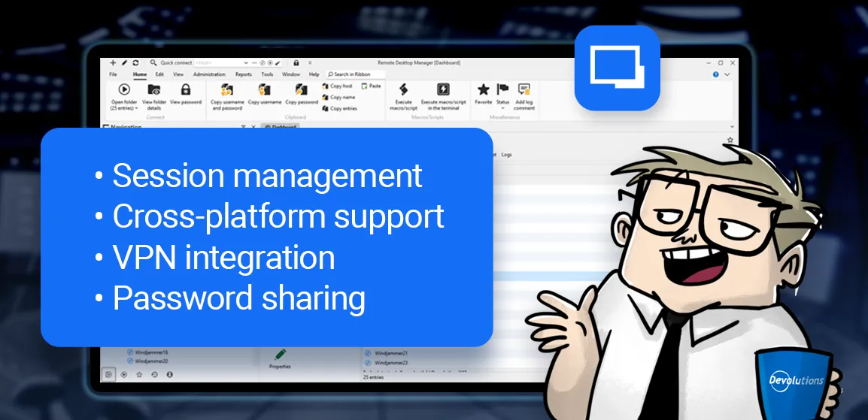Click the padlock icon in title bar
The width and height of the screenshot is (868, 420).
296,63
